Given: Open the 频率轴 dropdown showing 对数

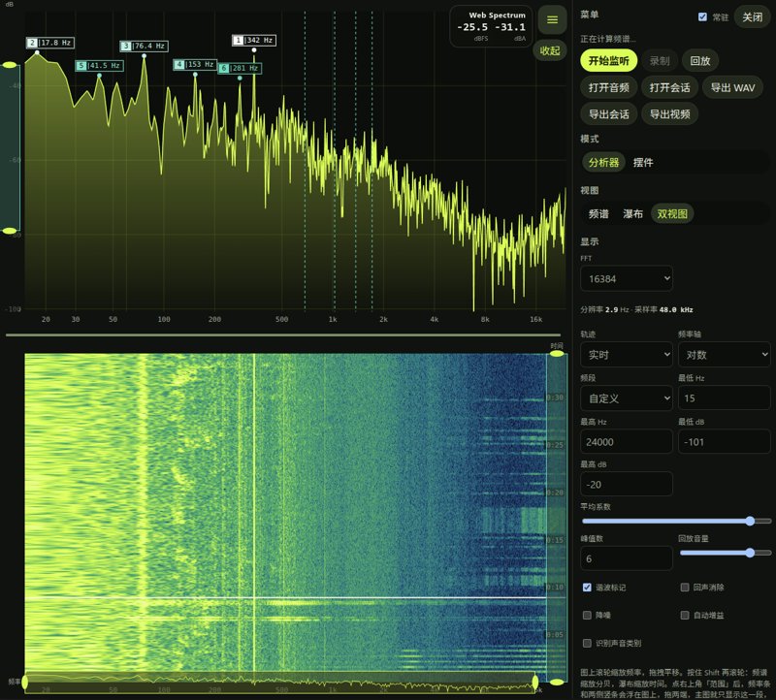Looking at the screenshot, I should [724, 355].
